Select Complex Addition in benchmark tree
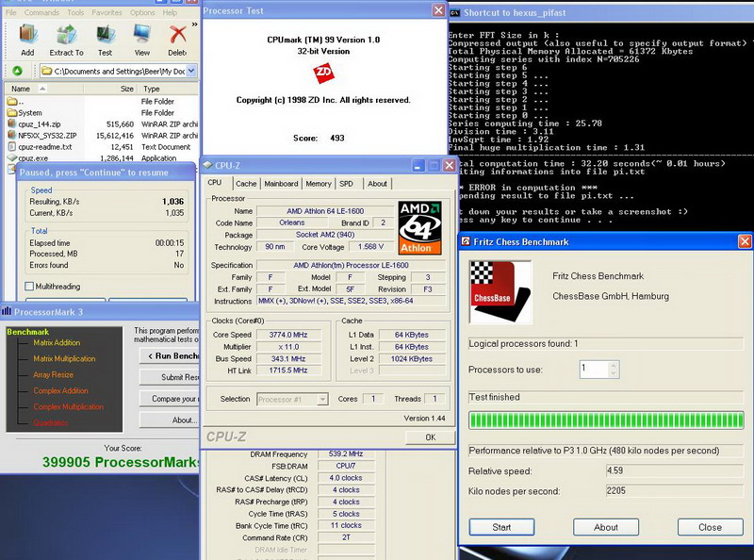 (60, 390)
